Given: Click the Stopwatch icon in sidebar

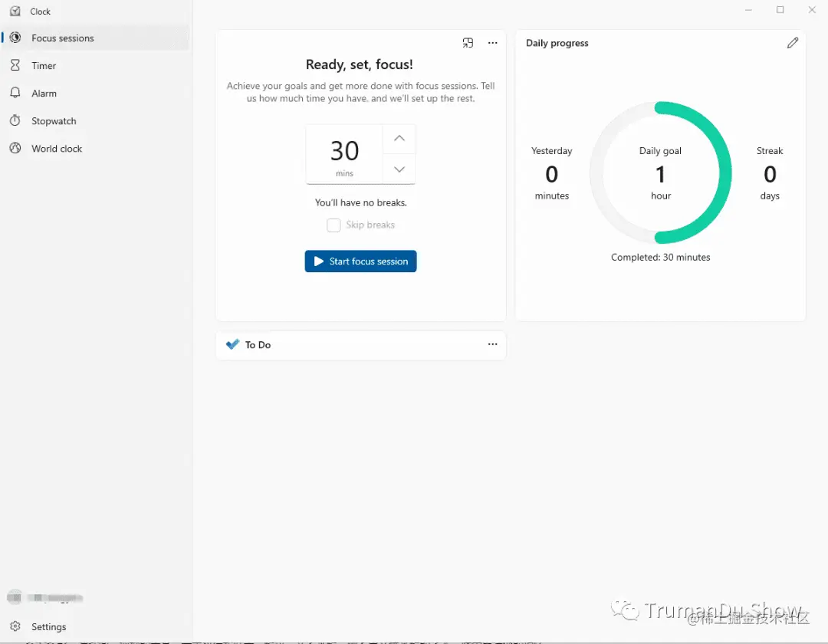Looking at the screenshot, I should (x=15, y=120).
